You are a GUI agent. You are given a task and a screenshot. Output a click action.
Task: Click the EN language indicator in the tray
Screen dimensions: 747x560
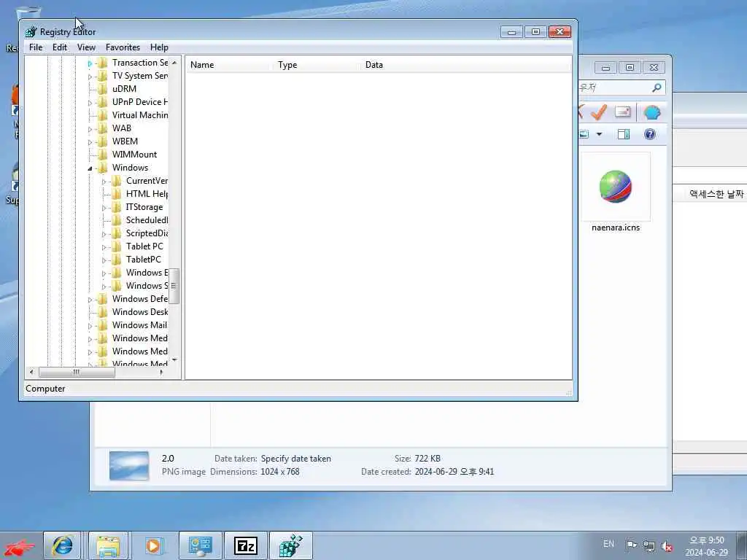[x=608, y=544]
